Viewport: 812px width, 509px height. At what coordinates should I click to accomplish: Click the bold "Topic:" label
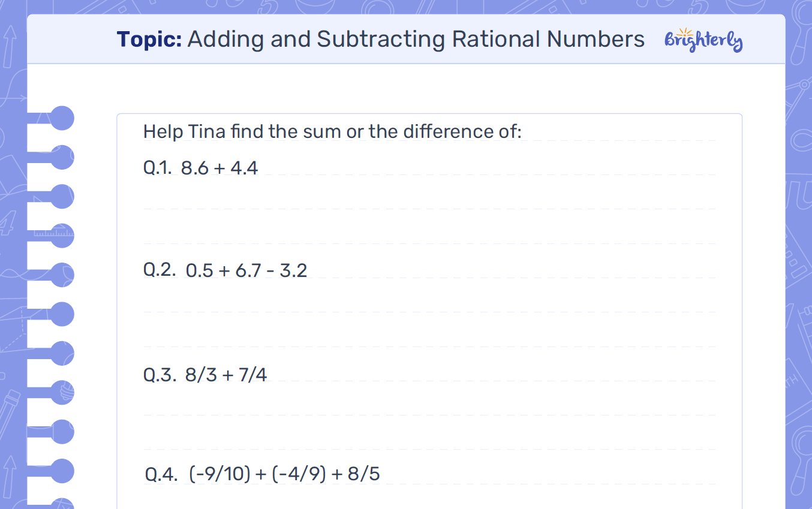pyautogui.click(x=149, y=40)
